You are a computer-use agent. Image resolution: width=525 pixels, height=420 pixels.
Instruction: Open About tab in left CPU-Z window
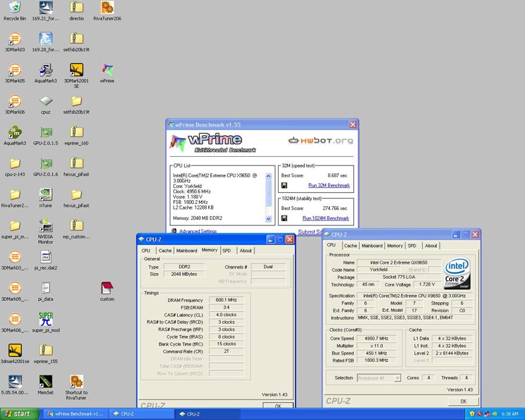pyautogui.click(x=245, y=251)
